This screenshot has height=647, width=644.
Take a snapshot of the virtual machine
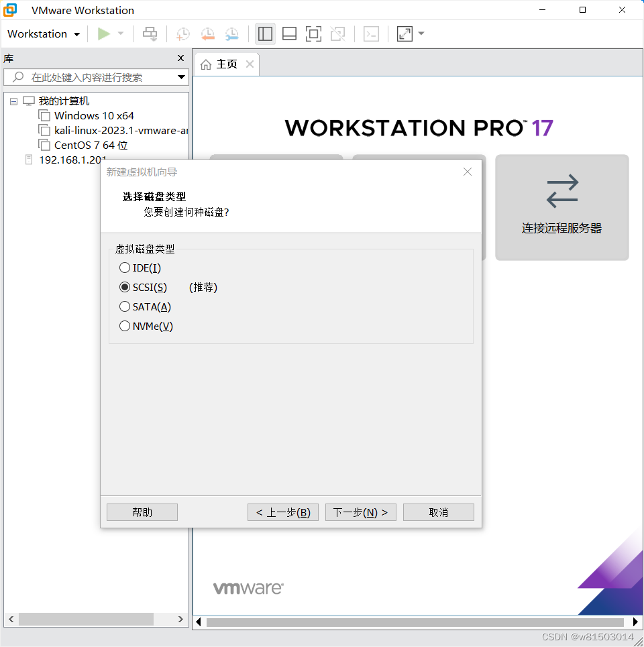tap(182, 34)
